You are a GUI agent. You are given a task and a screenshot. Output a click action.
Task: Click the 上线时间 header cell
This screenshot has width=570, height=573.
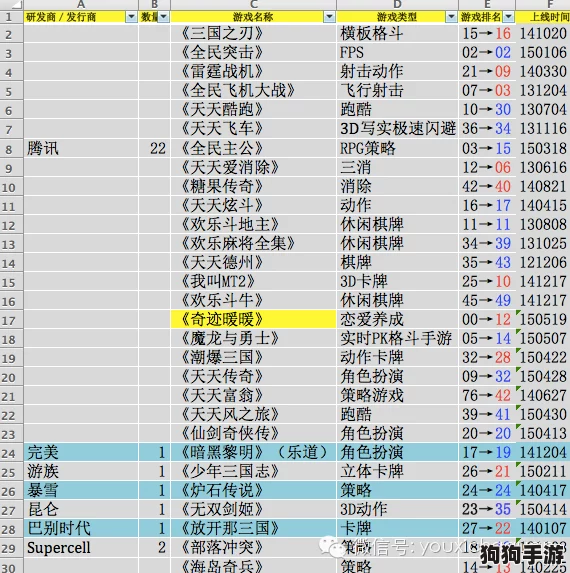pyautogui.click(x=543, y=17)
